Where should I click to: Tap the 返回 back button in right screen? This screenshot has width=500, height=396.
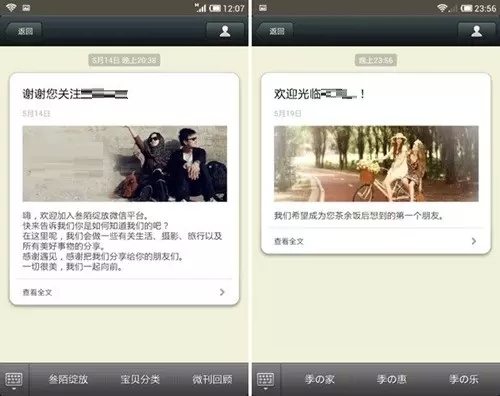(x=275, y=31)
